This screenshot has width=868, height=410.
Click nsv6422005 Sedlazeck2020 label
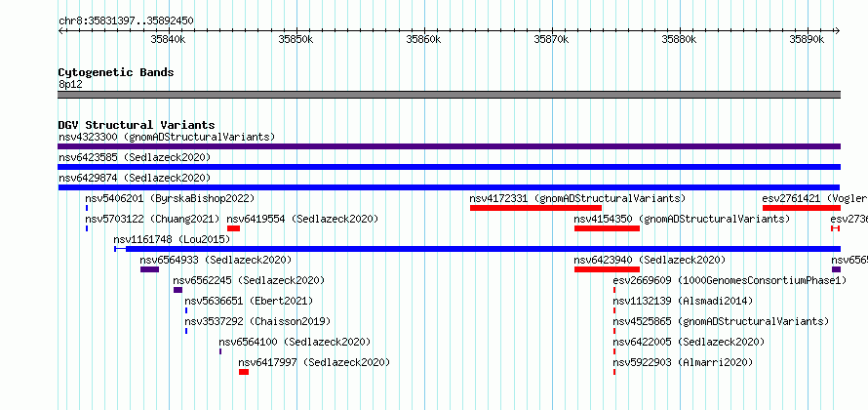pos(689,342)
